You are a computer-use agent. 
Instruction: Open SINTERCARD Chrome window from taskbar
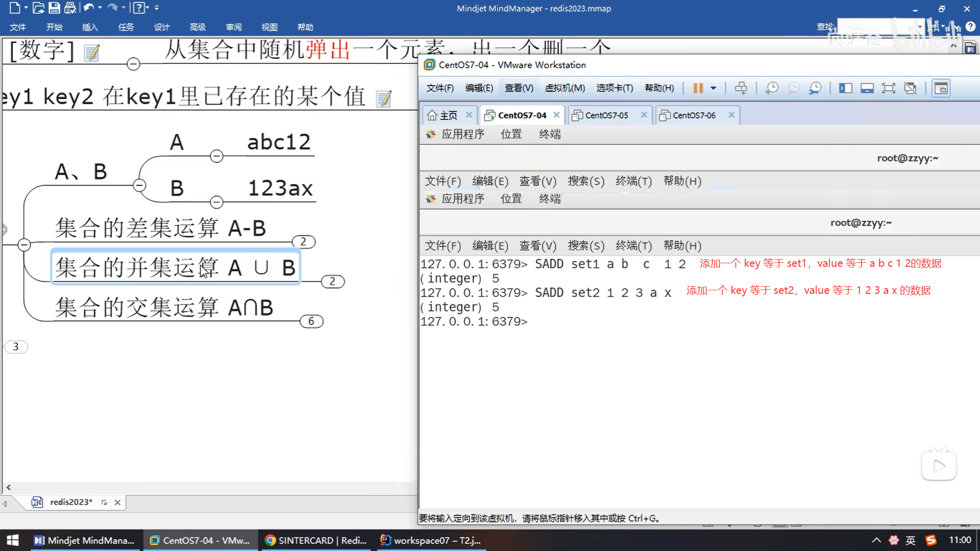tap(316, 540)
